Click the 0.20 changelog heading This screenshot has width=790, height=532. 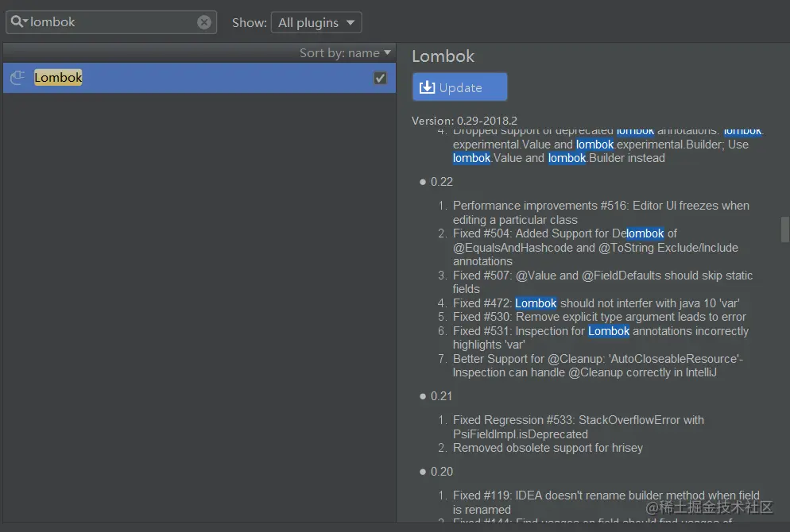point(441,472)
